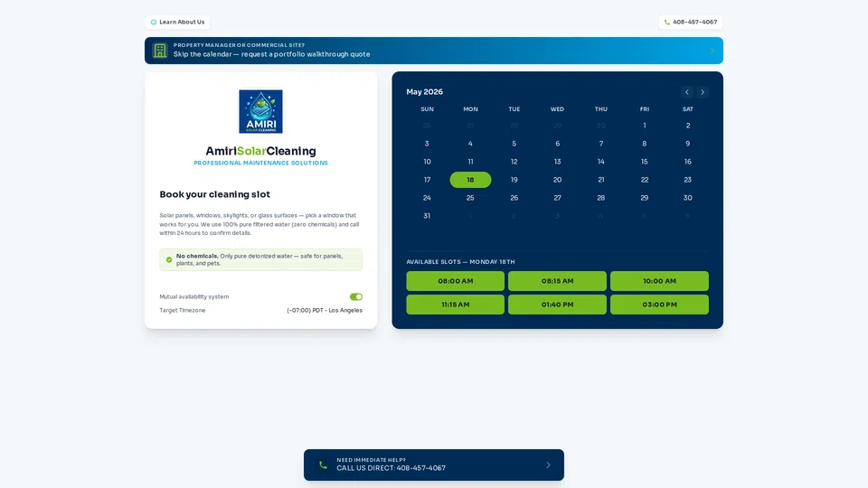
Task: Open the Learn About Us link
Action: point(178,22)
